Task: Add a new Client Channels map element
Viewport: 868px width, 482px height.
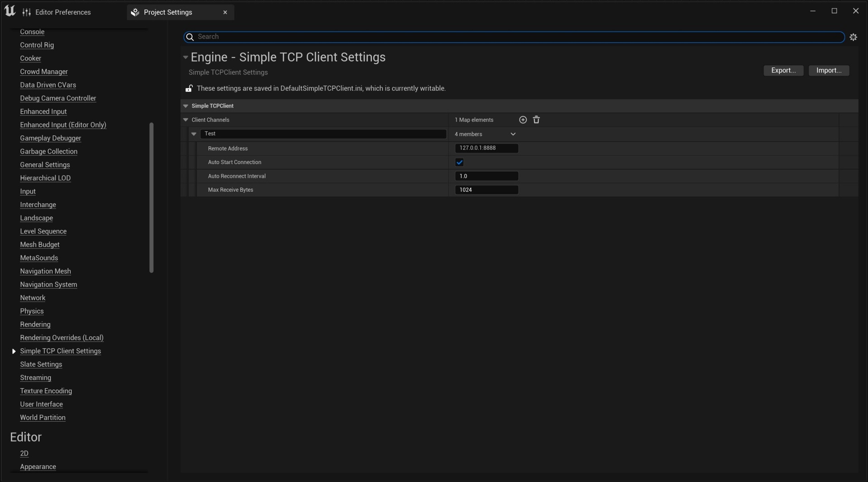Action: (x=523, y=120)
